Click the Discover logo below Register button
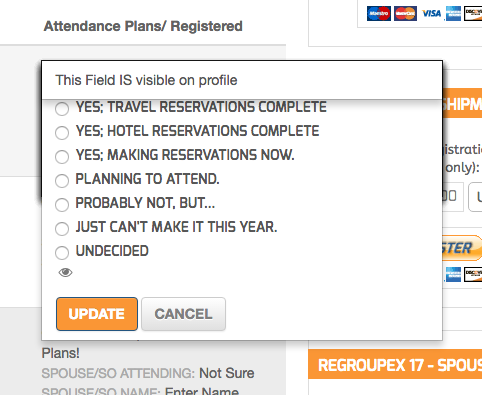 pyautogui.click(x=473, y=274)
